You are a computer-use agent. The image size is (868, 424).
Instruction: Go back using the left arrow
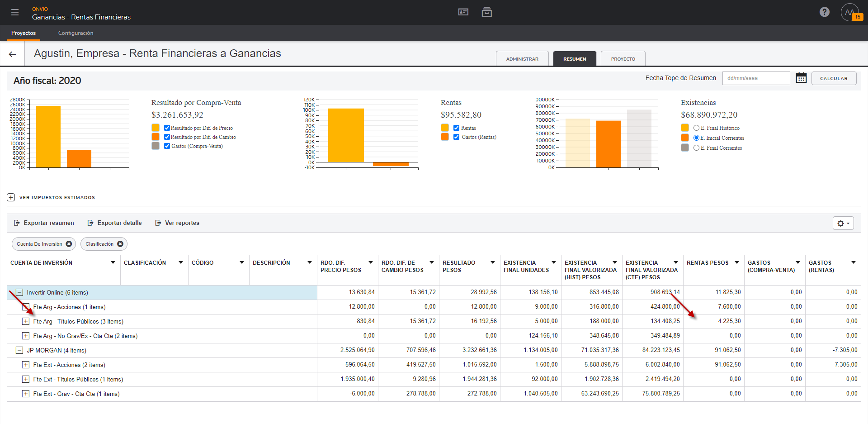click(13, 54)
